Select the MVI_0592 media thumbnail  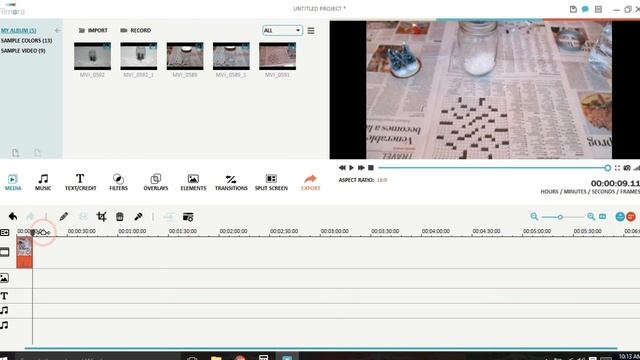click(92, 56)
